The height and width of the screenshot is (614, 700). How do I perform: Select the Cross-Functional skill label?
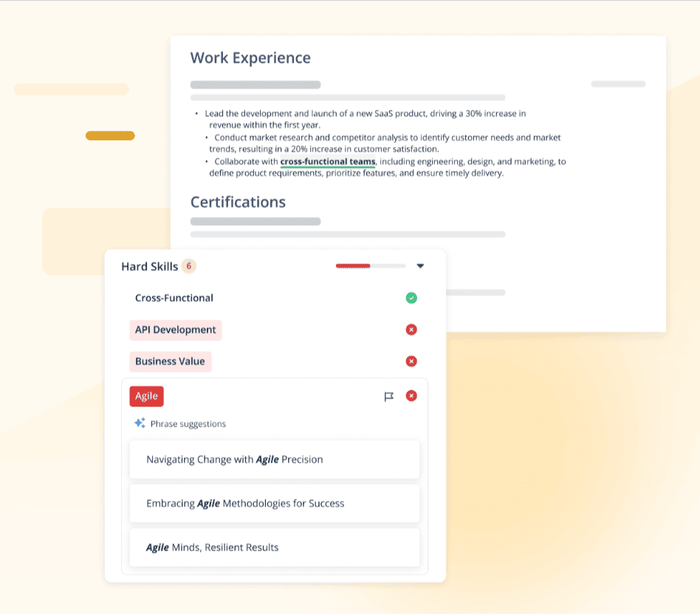pos(174,297)
